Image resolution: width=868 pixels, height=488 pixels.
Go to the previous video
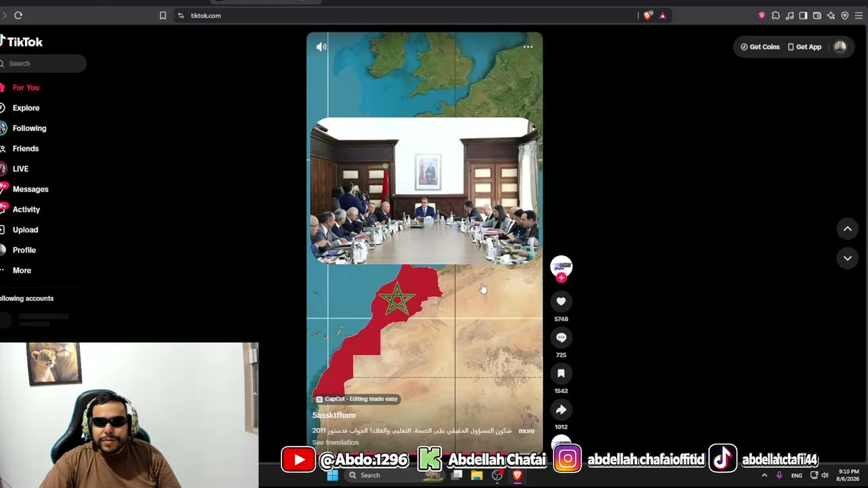(848, 229)
